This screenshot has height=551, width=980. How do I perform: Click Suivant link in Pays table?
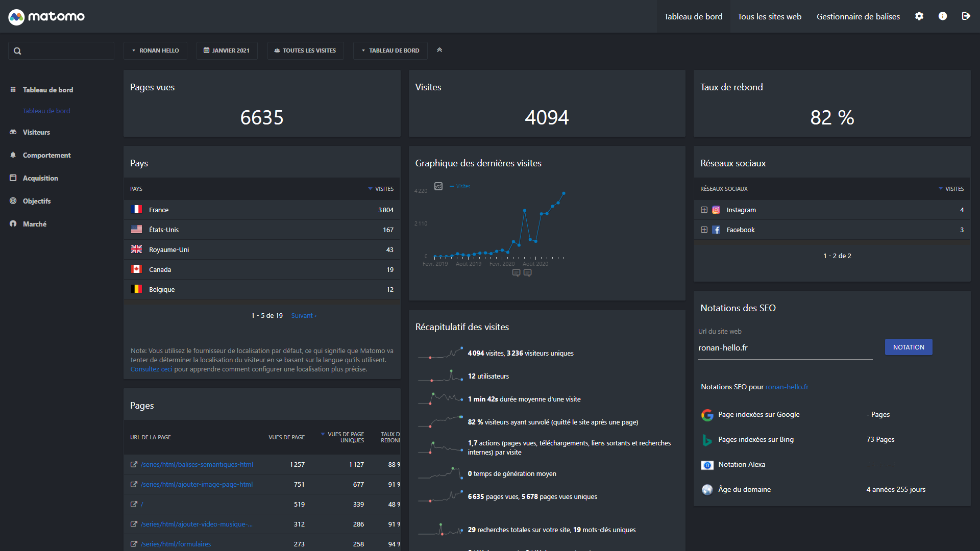304,315
